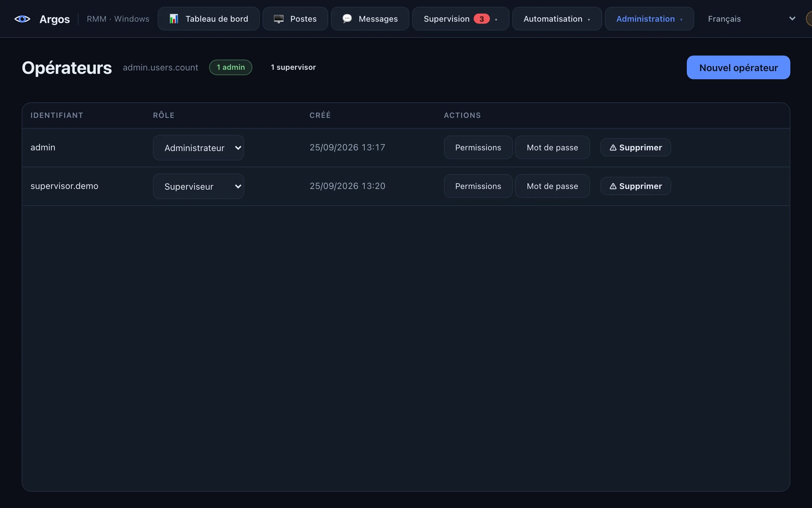The height and width of the screenshot is (508, 812).
Task: Click warning icon on admin Supprimer
Action: coord(613,148)
